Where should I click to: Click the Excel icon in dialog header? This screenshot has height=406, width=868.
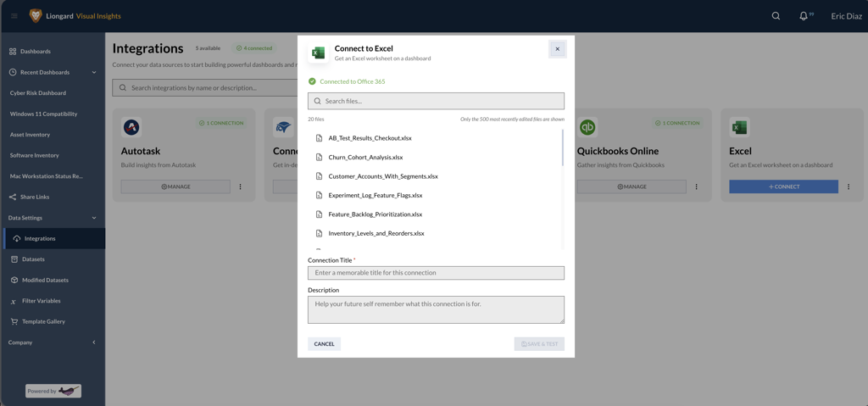coord(319,53)
